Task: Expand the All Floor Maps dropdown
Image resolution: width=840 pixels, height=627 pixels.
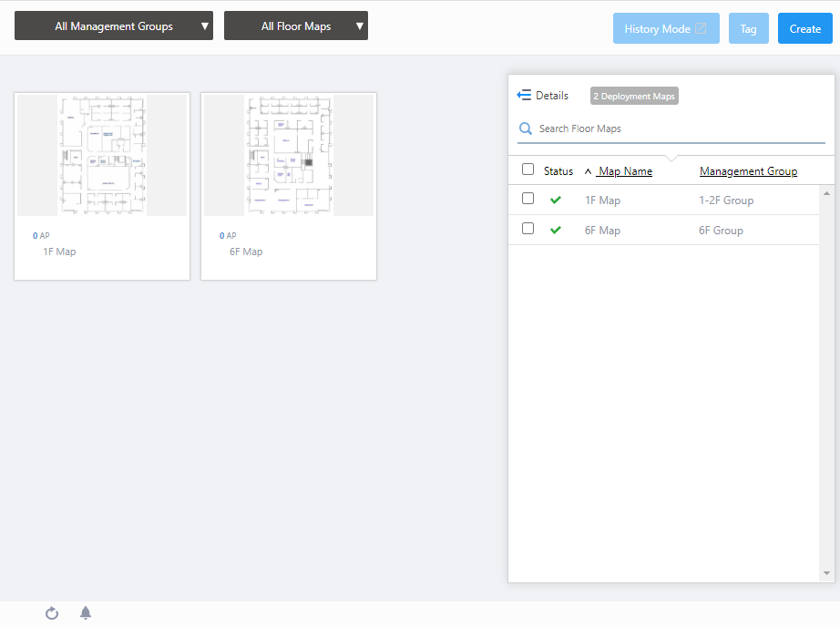Action: pyautogui.click(x=296, y=26)
